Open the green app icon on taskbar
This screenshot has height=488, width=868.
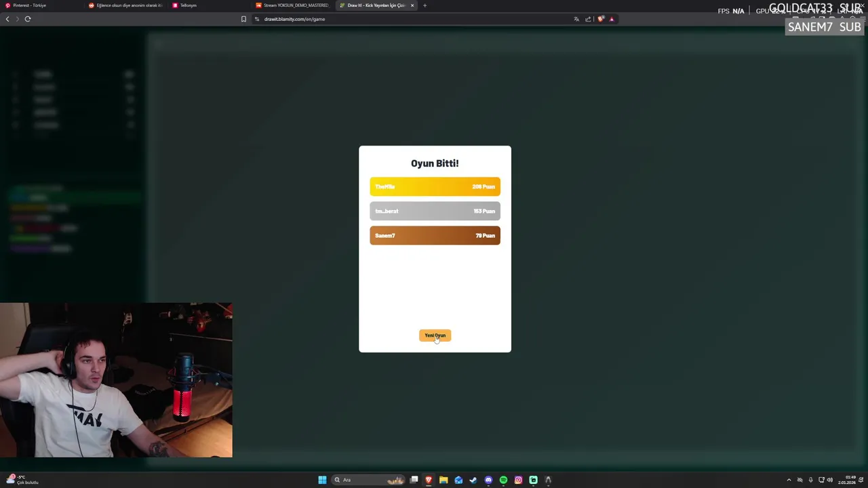tap(533, 480)
